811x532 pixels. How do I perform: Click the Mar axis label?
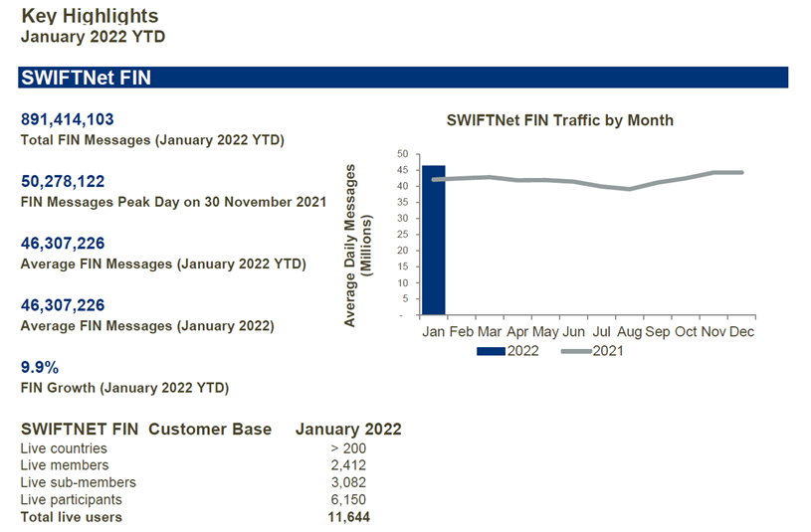coord(490,331)
